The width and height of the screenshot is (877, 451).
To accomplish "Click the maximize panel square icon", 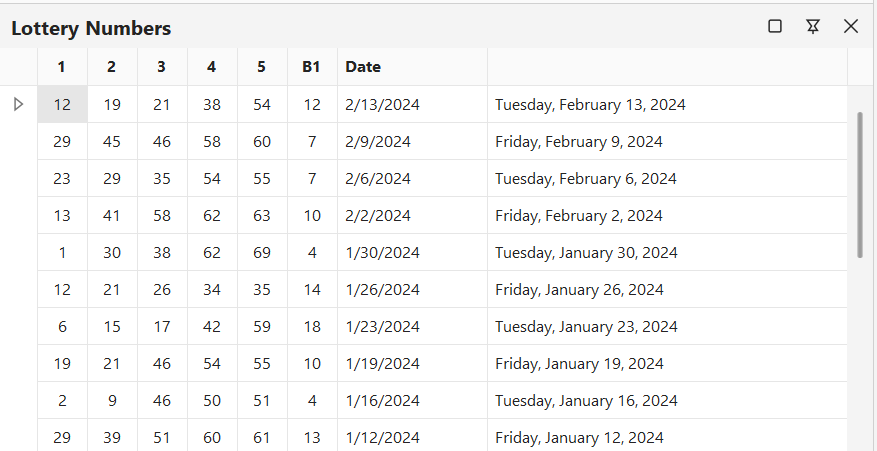I will [775, 26].
